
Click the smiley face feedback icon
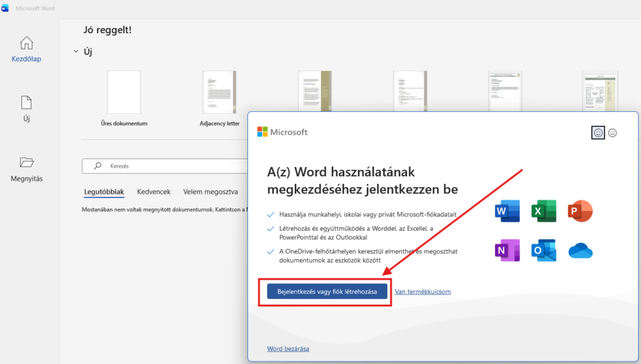pyautogui.click(x=598, y=133)
